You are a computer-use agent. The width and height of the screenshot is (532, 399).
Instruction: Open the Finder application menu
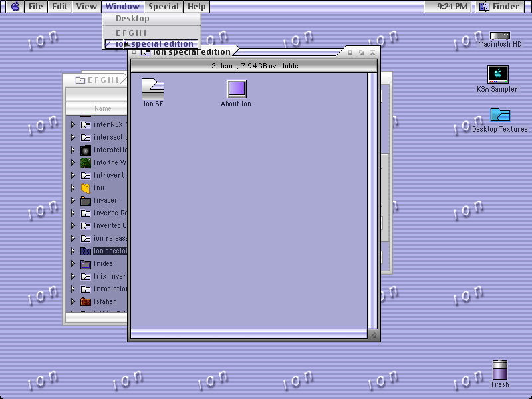[x=501, y=7]
